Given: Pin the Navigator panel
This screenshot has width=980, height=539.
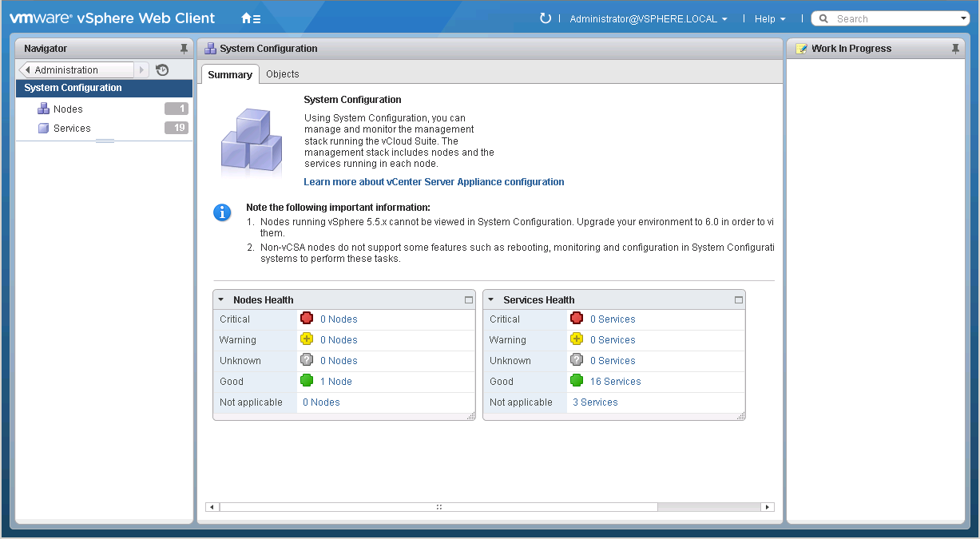Looking at the screenshot, I should [x=184, y=48].
